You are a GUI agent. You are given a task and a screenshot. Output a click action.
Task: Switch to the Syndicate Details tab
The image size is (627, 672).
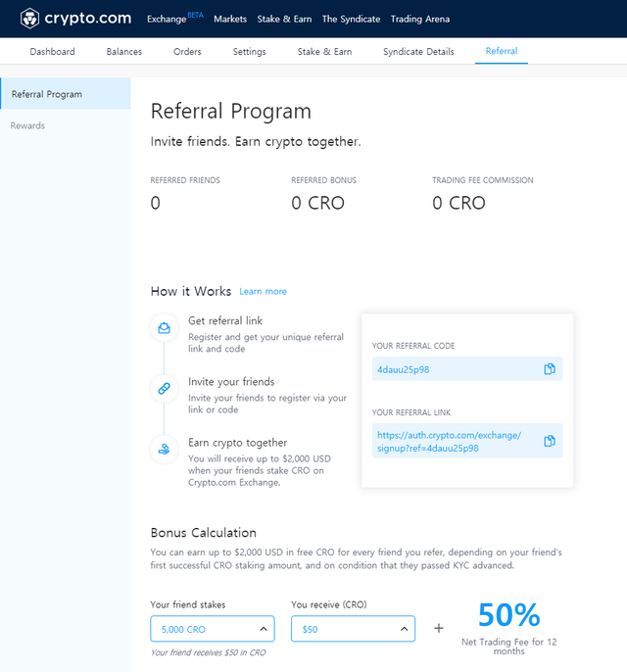[x=418, y=51]
